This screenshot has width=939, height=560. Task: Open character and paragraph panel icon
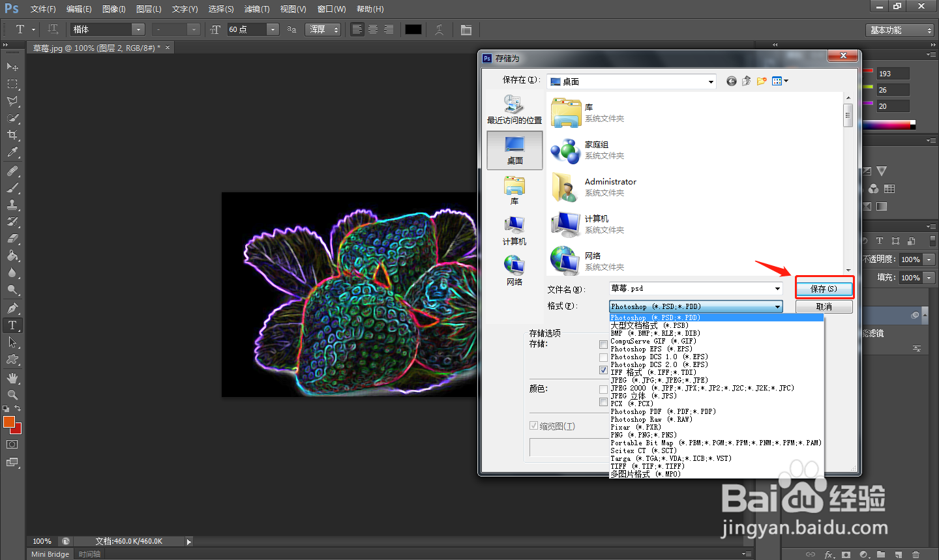click(466, 29)
